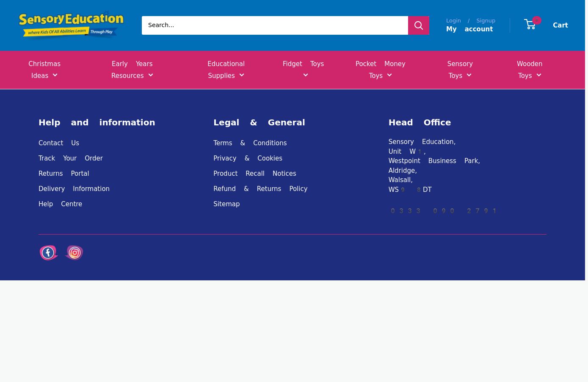Viewport: 588px width, 382px height.
Task: Click the magnifying glass search button
Action: pos(418,25)
